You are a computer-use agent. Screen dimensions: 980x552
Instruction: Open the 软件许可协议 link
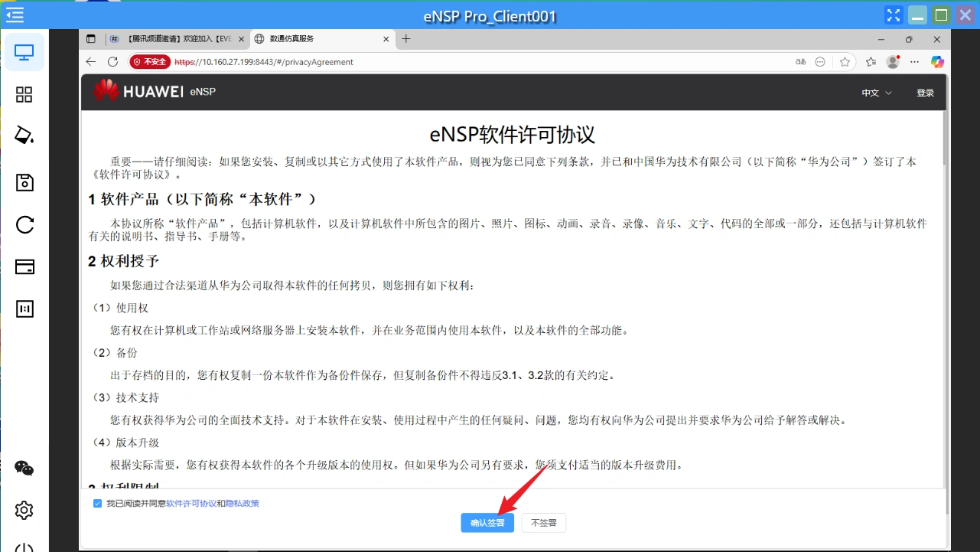coord(191,503)
